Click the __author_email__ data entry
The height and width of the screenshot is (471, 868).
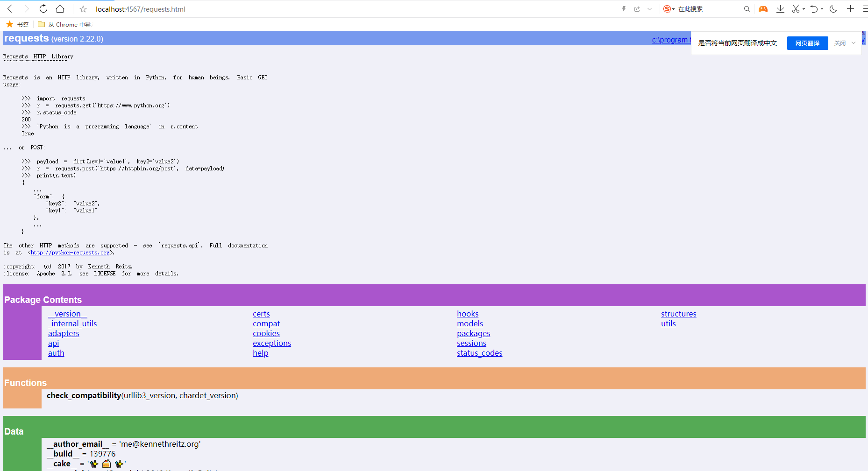[124, 444]
